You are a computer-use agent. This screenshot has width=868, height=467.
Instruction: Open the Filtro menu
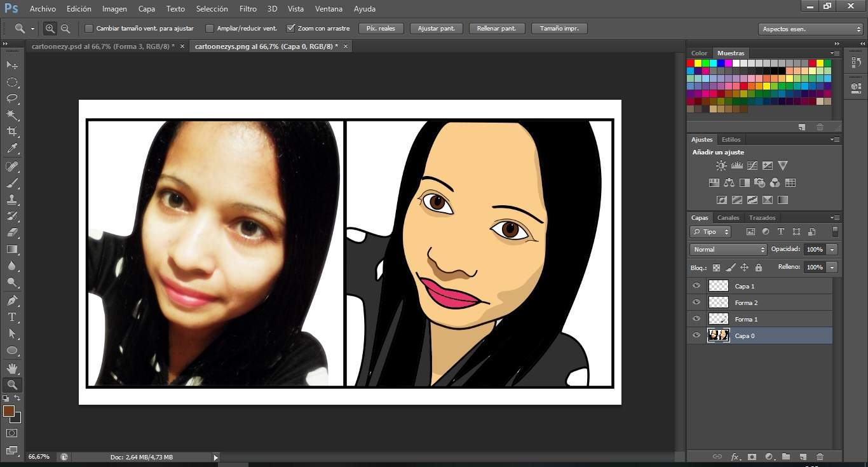pos(248,9)
